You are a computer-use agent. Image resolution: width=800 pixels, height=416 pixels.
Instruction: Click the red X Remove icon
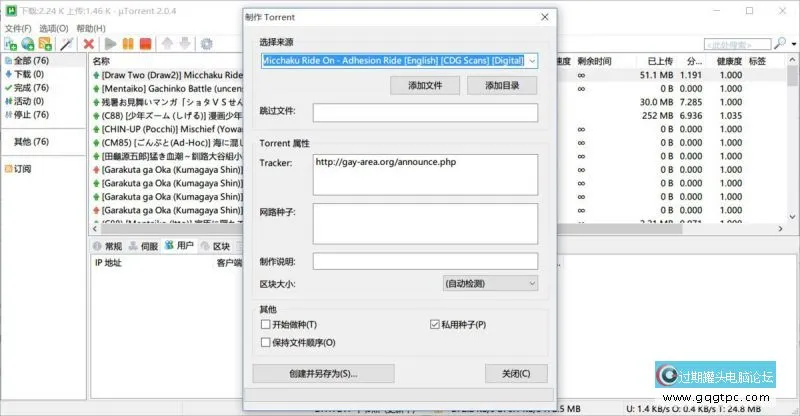(x=89, y=44)
